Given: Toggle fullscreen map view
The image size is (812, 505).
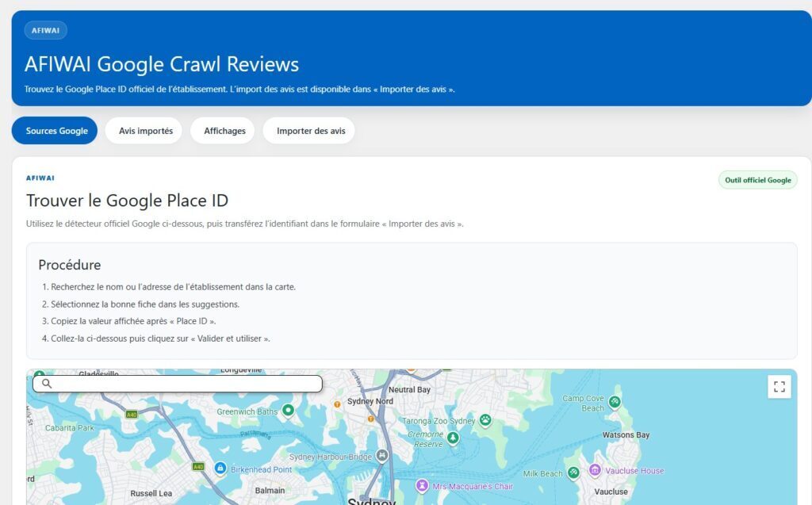Looking at the screenshot, I should [x=779, y=386].
